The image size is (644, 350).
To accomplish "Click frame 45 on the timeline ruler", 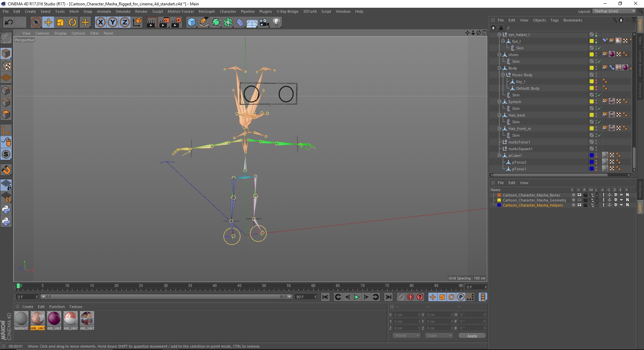I will click(x=239, y=286).
